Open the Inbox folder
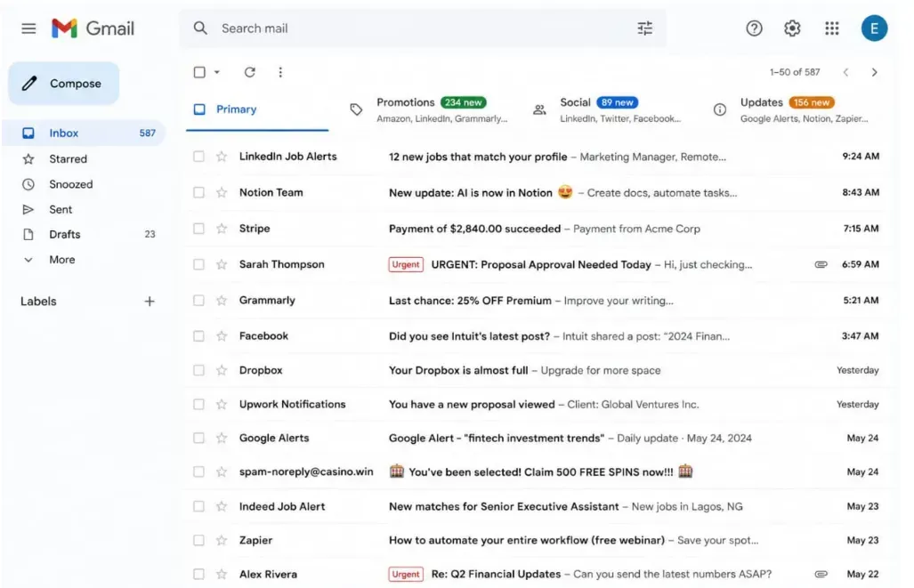 click(85, 133)
